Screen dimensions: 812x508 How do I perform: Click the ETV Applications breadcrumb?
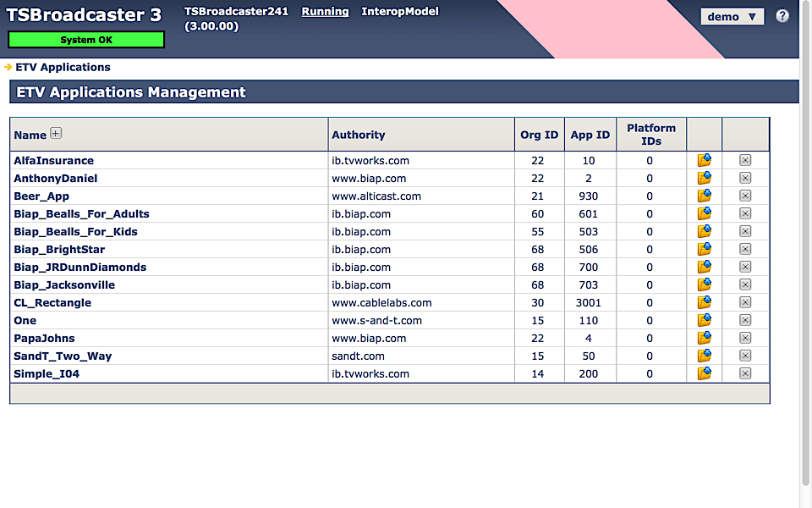63,67
